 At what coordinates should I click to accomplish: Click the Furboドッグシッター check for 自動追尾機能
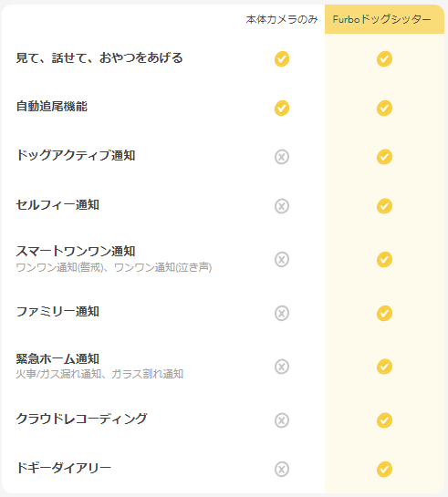click(x=384, y=108)
